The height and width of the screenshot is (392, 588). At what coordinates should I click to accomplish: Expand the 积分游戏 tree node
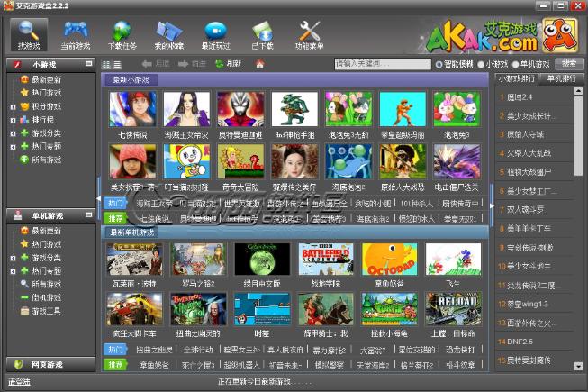(x=14, y=107)
